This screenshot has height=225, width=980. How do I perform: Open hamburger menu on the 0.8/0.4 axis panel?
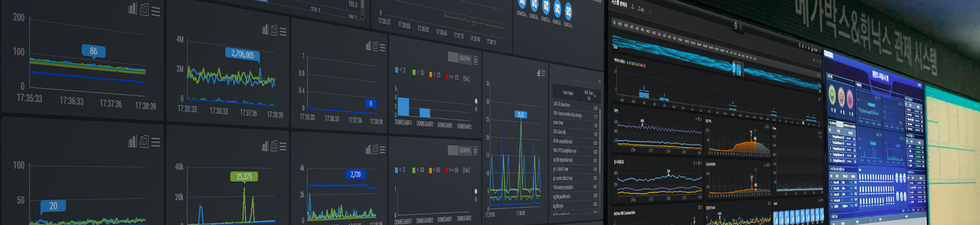(382, 48)
